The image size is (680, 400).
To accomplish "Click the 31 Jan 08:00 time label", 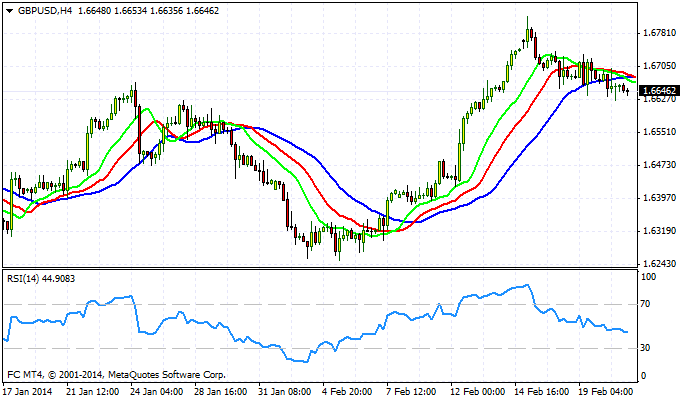I will [284, 392].
